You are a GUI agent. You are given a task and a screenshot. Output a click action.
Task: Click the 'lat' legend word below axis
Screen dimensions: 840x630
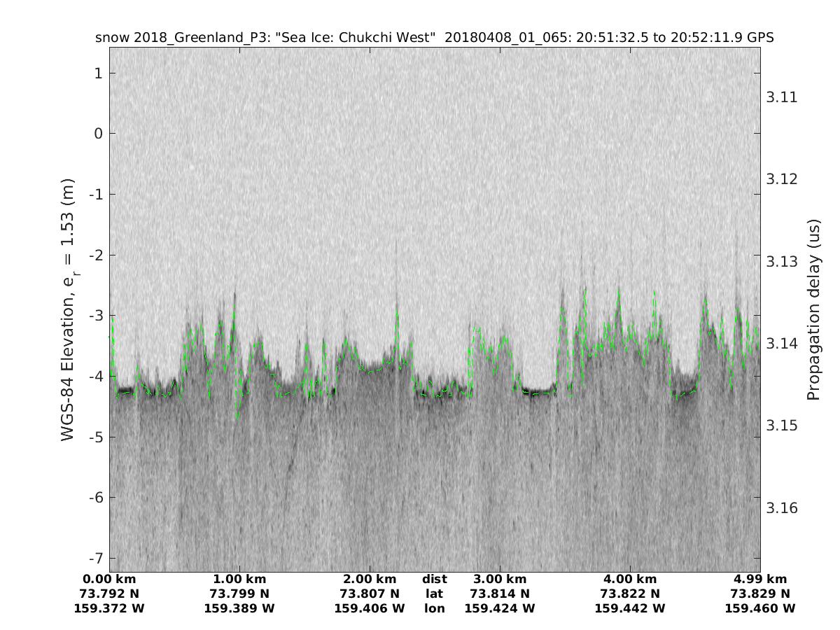click(x=434, y=594)
